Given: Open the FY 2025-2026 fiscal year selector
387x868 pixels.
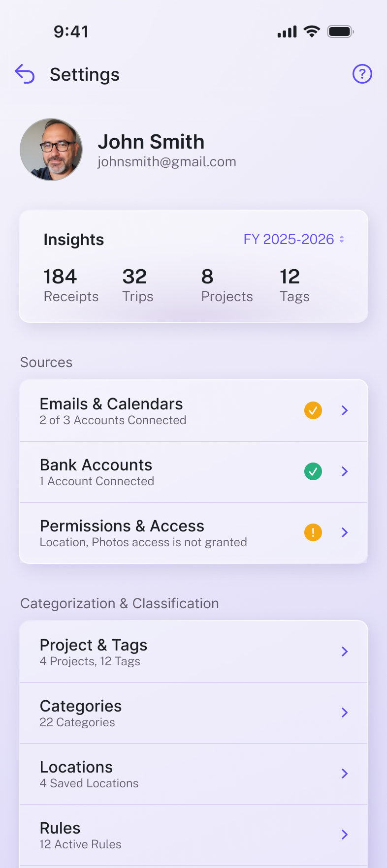Looking at the screenshot, I should 293,240.
